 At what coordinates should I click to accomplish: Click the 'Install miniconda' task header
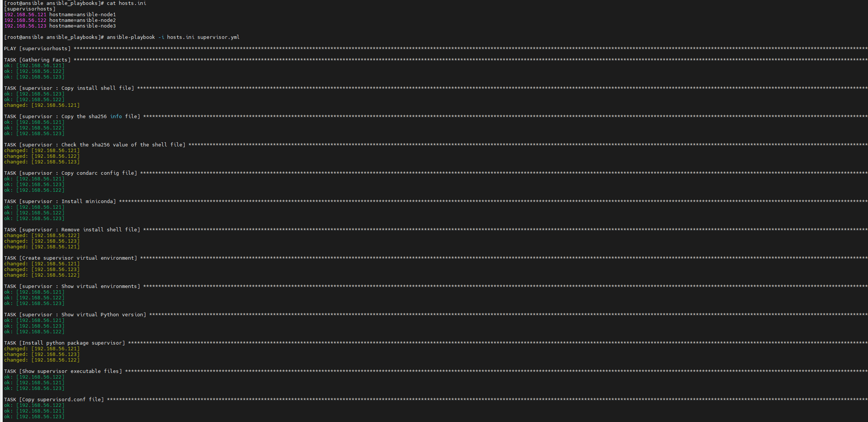[60, 201]
